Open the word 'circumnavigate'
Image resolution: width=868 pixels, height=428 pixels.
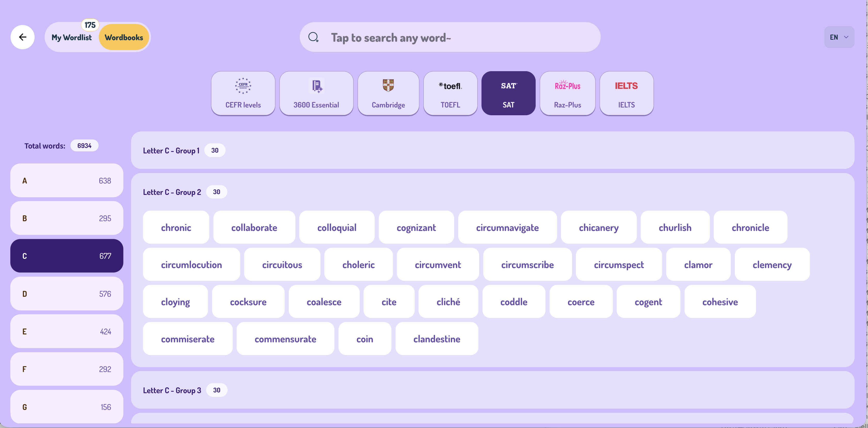point(507,227)
